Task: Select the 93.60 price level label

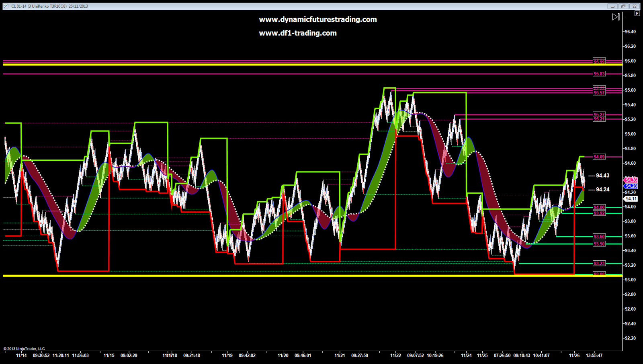Action: tap(599, 237)
